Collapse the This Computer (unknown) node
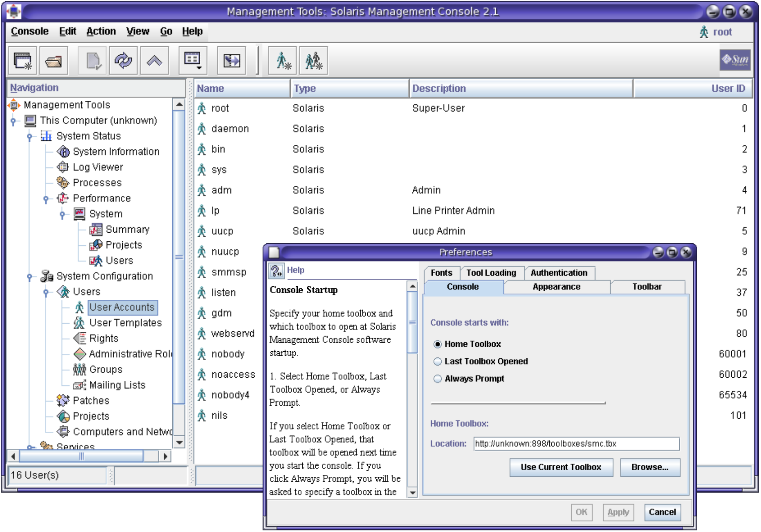The image size is (761, 532). (13, 121)
